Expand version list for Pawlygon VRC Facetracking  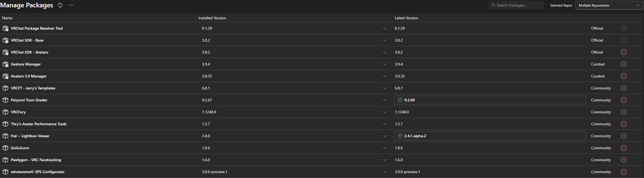tap(385, 160)
